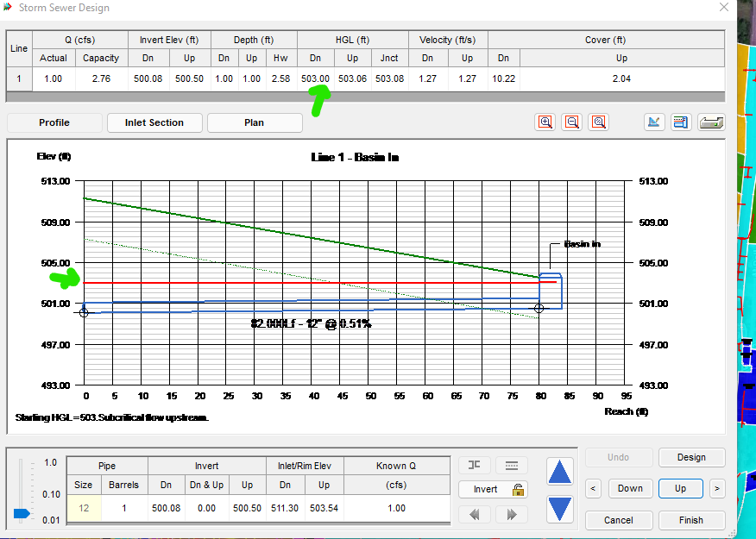756x539 pixels.
Task: Click the Design button
Action: [x=690, y=457]
